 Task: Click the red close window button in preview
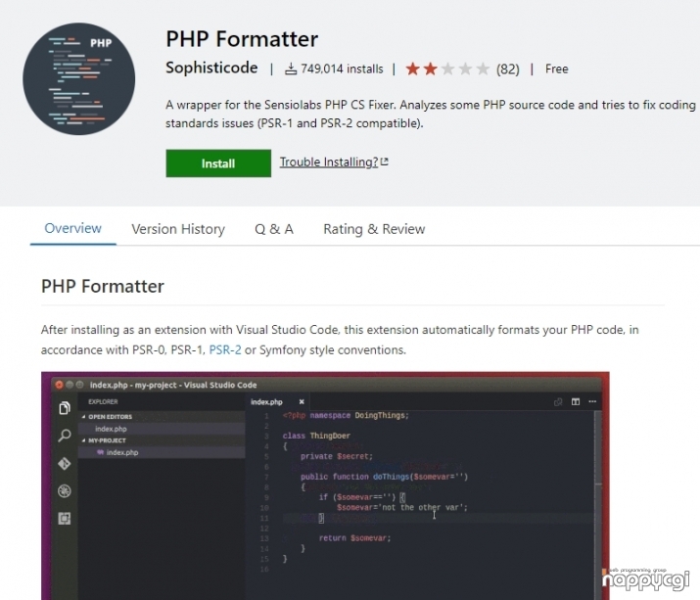click(x=59, y=385)
